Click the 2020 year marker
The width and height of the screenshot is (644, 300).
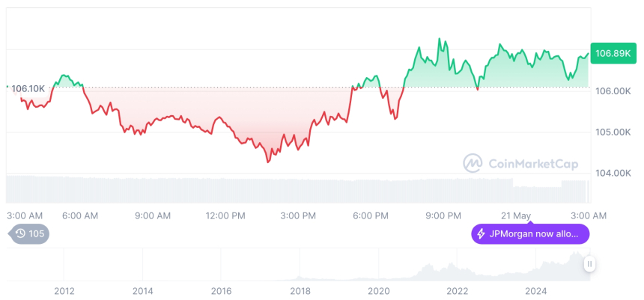pyautogui.click(x=379, y=290)
